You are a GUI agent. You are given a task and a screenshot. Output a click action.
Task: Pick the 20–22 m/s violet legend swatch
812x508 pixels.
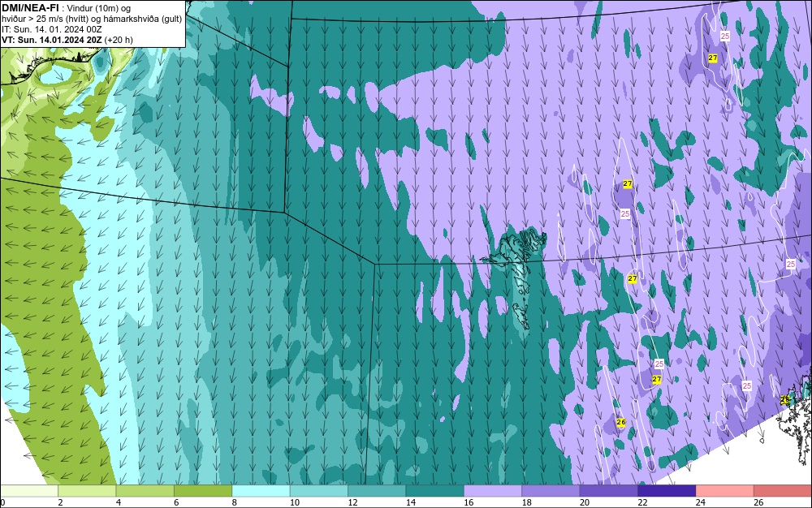pyautogui.click(x=609, y=491)
